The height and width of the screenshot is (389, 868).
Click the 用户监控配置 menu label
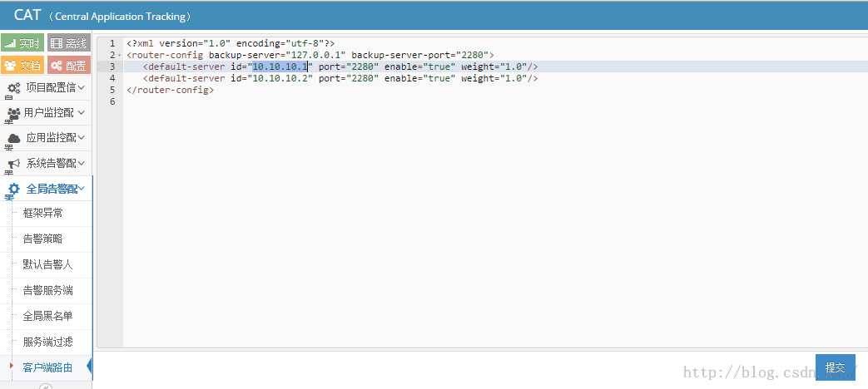(x=49, y=112)
